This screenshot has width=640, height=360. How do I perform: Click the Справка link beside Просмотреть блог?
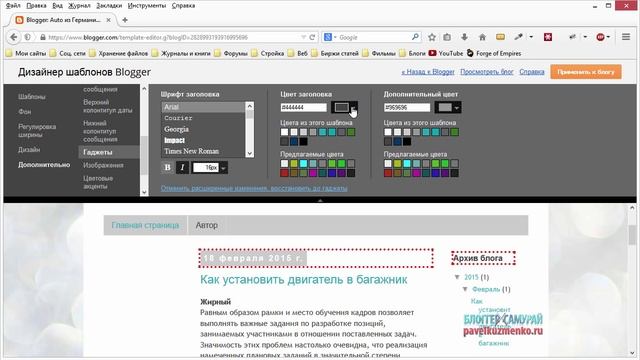click(x=531, y=71)
